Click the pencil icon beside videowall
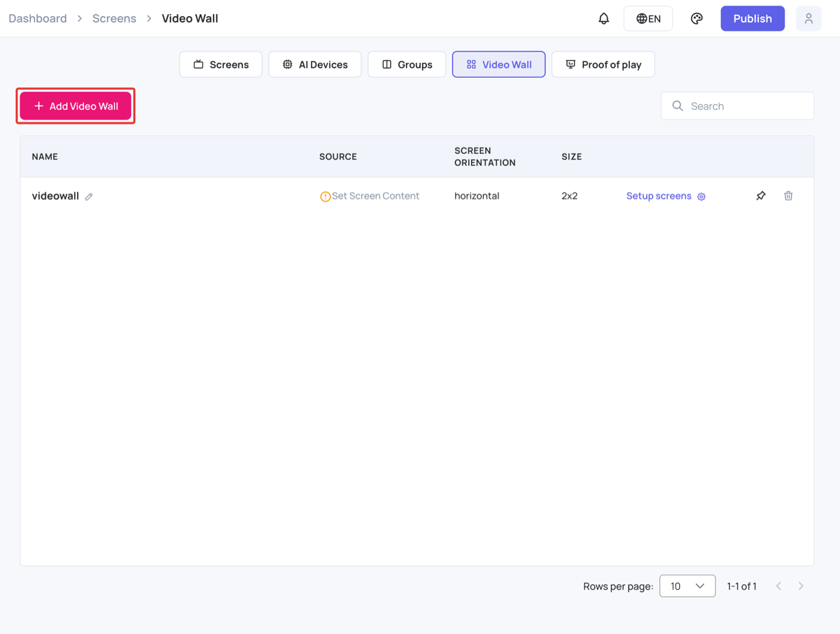 [x=89, y=197]
